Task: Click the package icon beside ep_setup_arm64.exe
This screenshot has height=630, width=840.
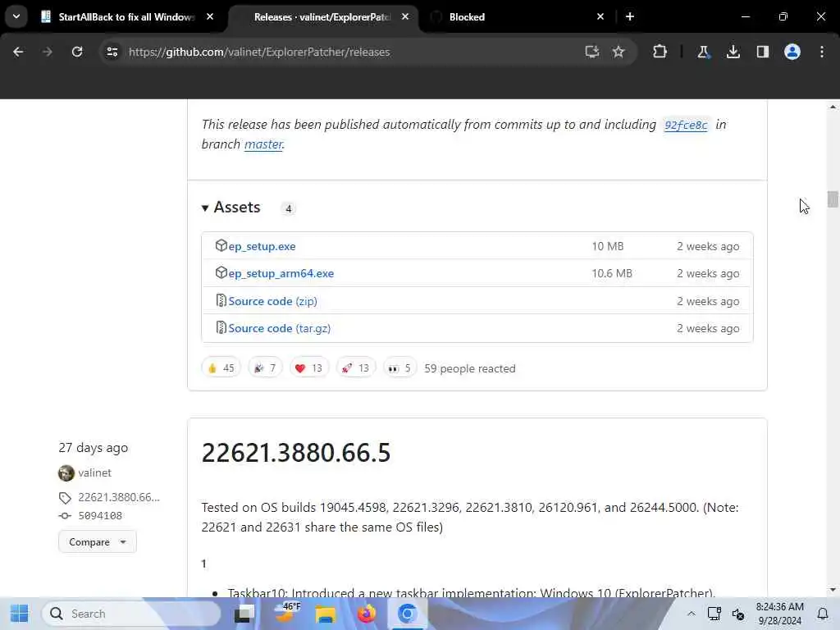Action: click(221, 272)
